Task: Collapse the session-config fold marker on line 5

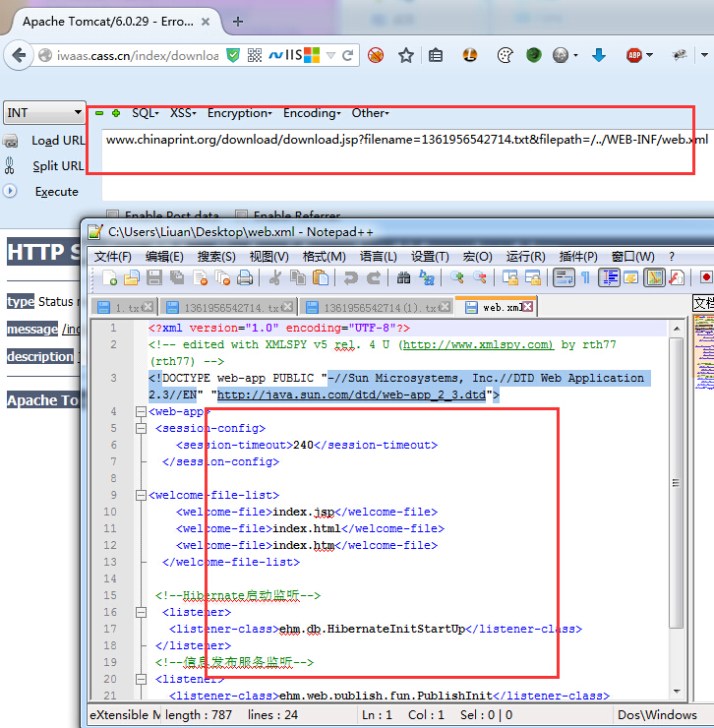Action: [x=142, y=428]
